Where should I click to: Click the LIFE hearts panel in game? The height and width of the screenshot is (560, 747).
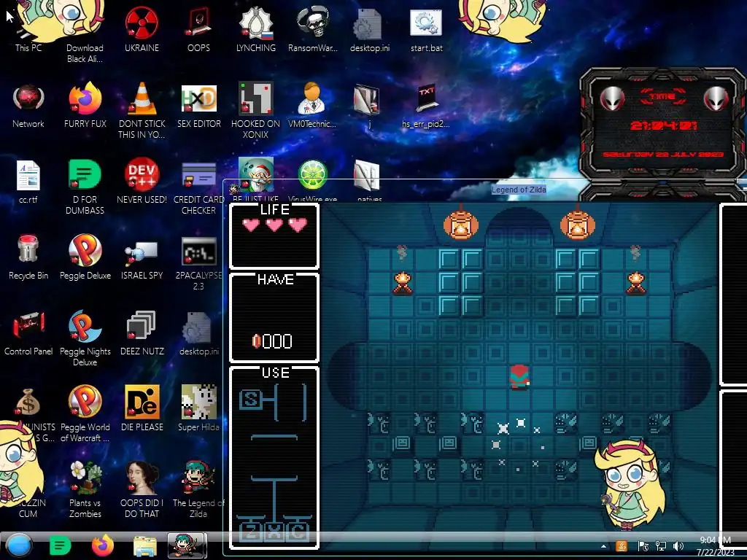click(274, 236)
